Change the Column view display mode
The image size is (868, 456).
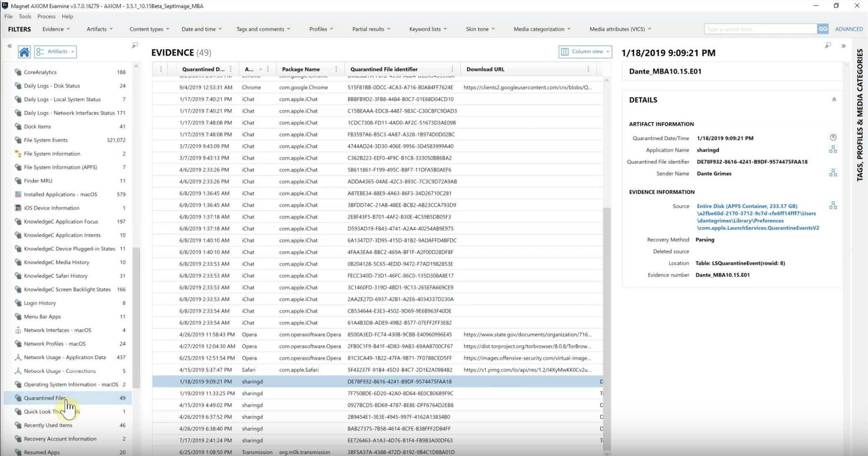coord(585,51)
